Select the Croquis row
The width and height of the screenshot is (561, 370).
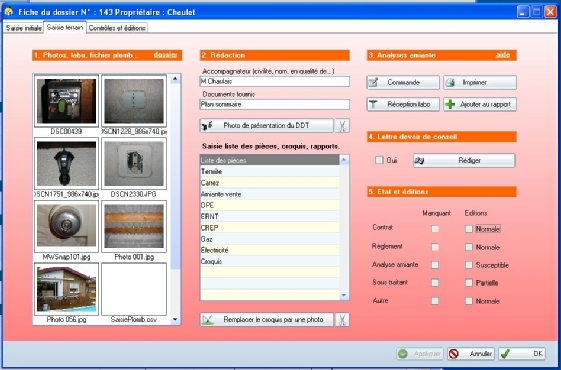tap(269, 261)
